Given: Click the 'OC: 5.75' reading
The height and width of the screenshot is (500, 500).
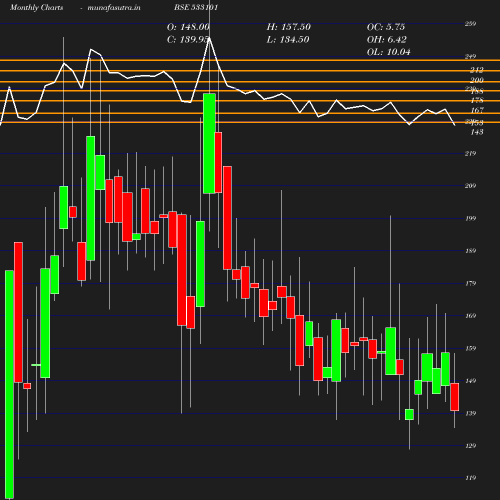Looking at the screenshot, I should 386,27.
